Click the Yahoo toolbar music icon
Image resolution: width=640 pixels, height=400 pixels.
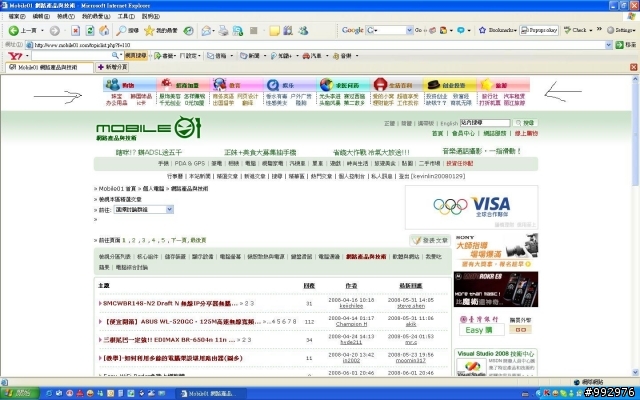336,56
